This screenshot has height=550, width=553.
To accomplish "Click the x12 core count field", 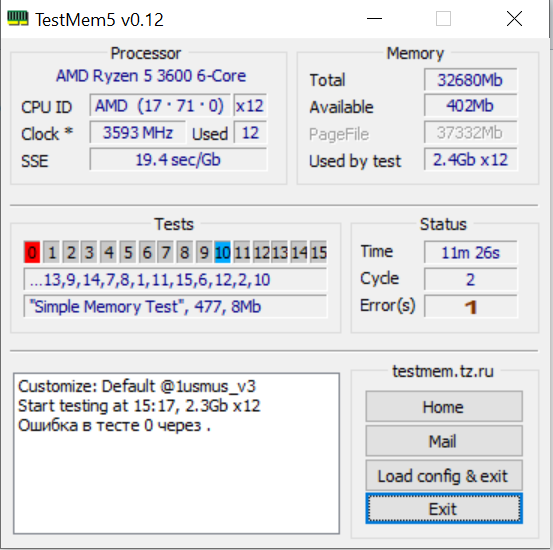I will tap(250, 105).
